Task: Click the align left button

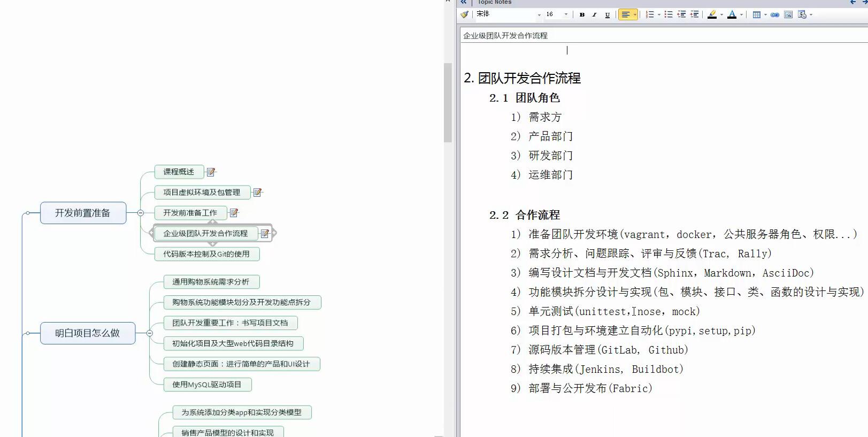Action: (625, 15)
